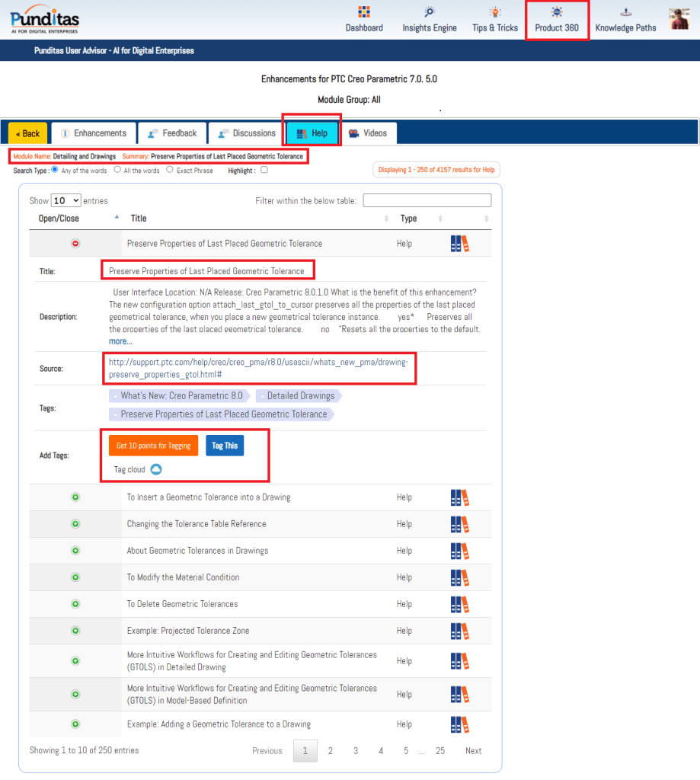Image resolution: width=700 pixels, height=780 pixels.
Task: Select the 'Any of the words' search type
Action: [55, 170]
